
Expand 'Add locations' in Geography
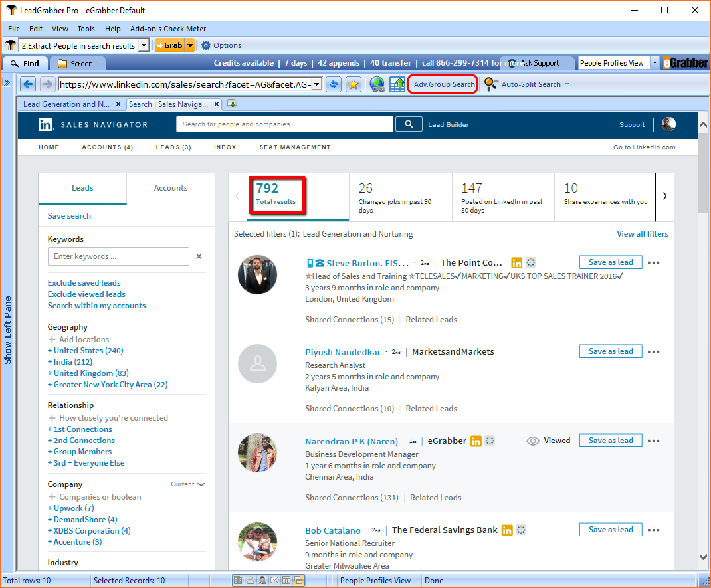[79, 339]
